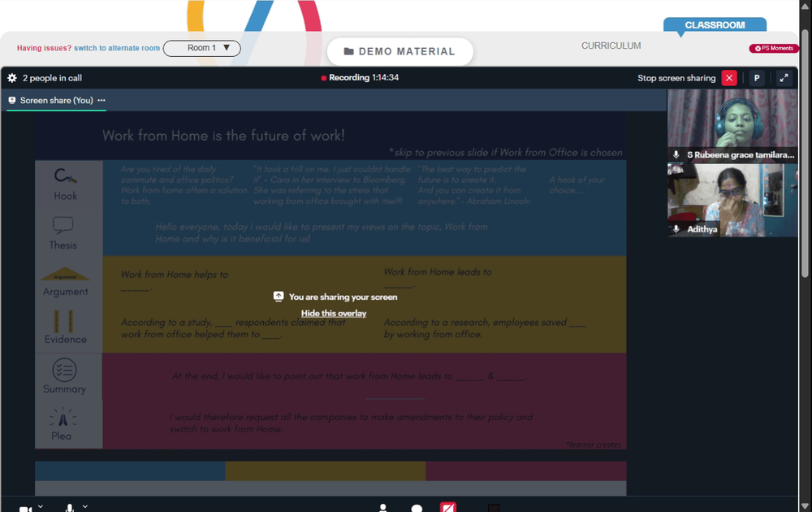Click the maroon segment of slide progress bar
Image resolution: width=812 pixels, height=512 pixels.
click(x=526, y=471)
